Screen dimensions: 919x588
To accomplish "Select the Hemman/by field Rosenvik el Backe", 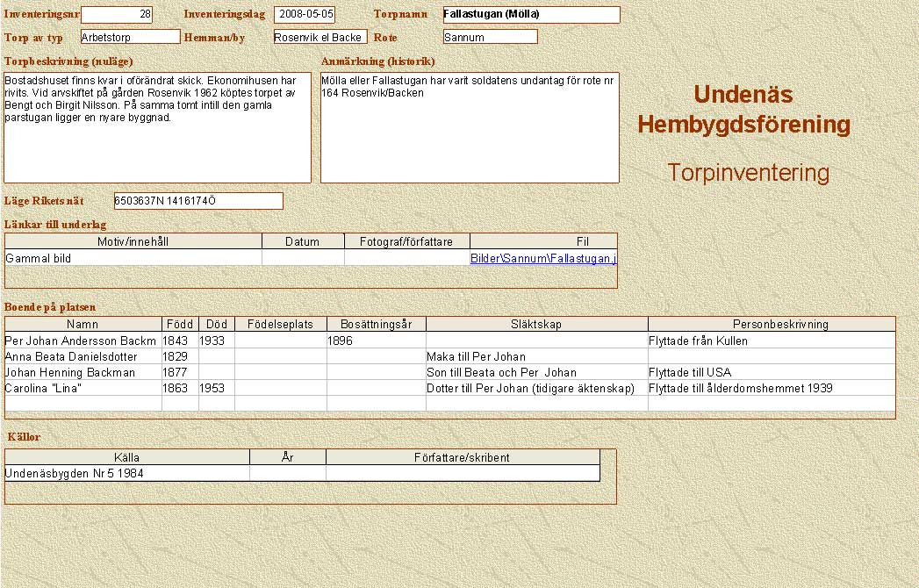I will coord(319,37).
